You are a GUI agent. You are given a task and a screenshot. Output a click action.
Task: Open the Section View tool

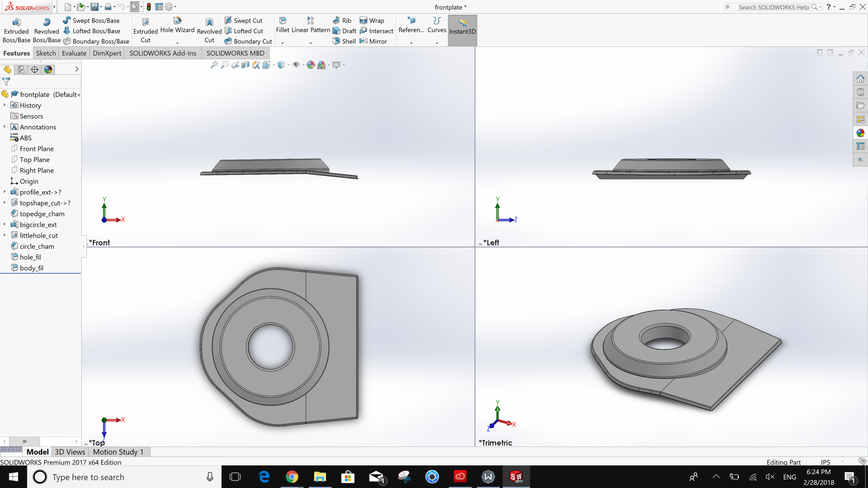tap(245, 65)
